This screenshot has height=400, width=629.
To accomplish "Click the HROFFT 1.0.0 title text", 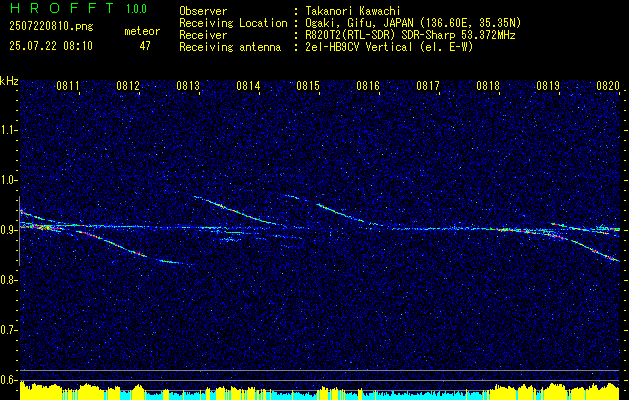I will coord(79,8).
